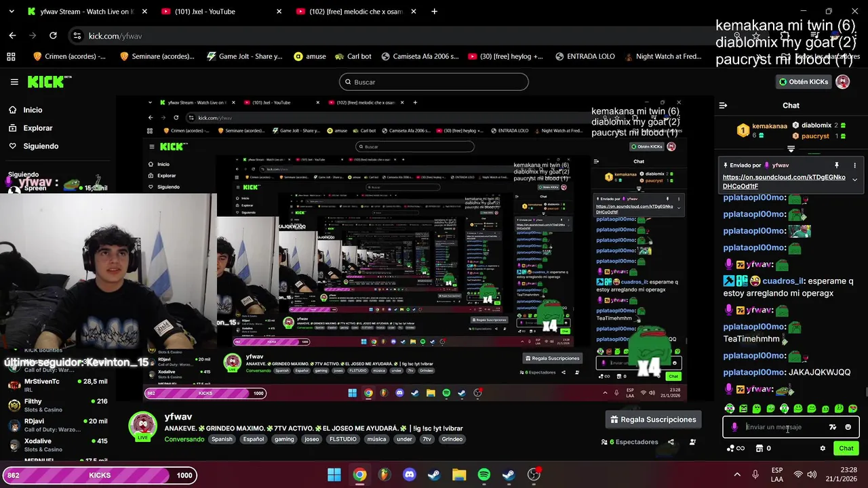Viewport: 868px width, 488px height.
Task: Open Carl bot bookmark
Action: point(353,56)
